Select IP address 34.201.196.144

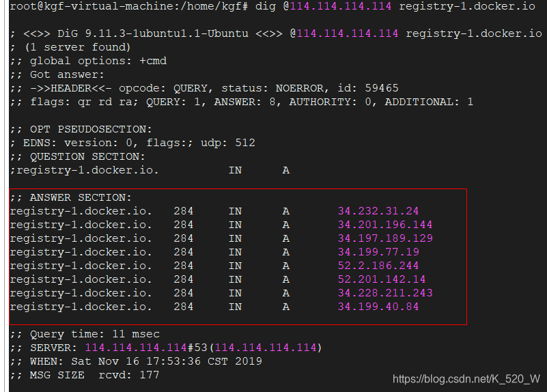pyautogui.click(x=385, y=225)
